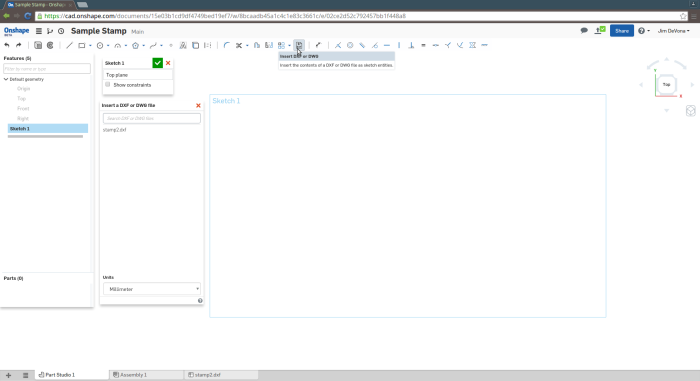Open the hamburger document menu
Screen dimensions: 700x381
click(39, 31)
